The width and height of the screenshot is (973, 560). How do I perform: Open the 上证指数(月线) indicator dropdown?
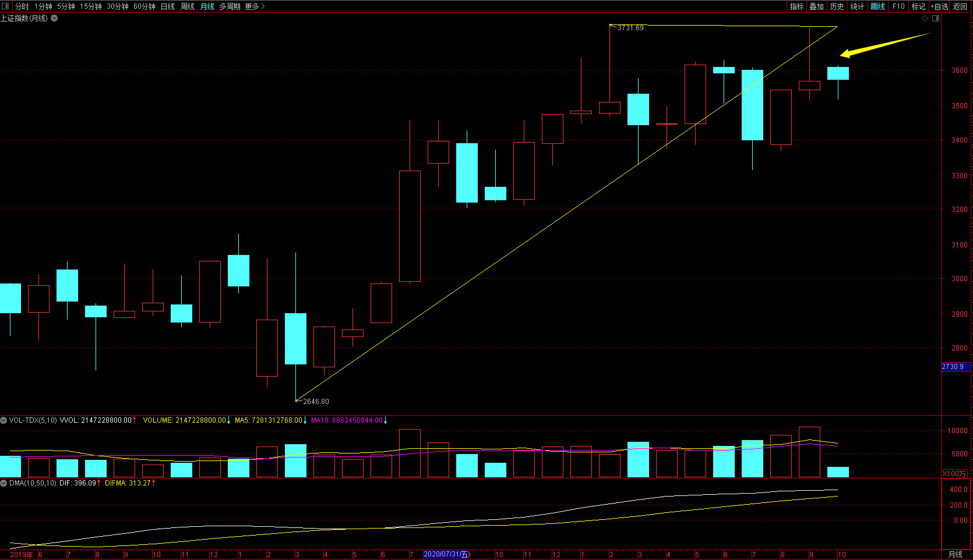point(54,19)
